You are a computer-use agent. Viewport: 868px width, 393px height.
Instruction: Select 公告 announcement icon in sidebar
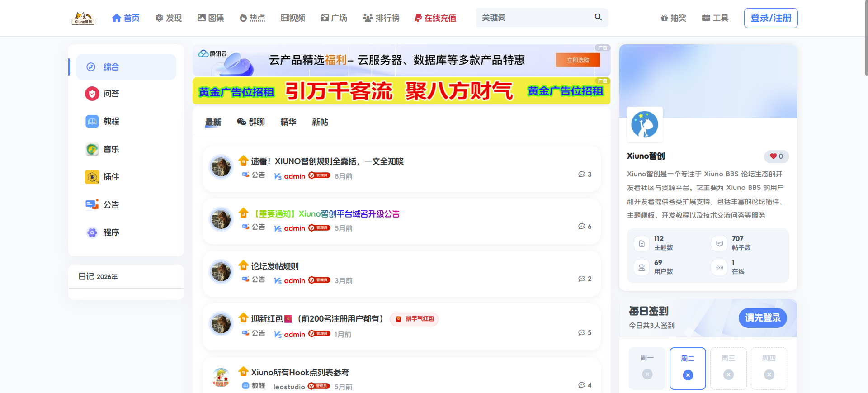tap(92, 205)
